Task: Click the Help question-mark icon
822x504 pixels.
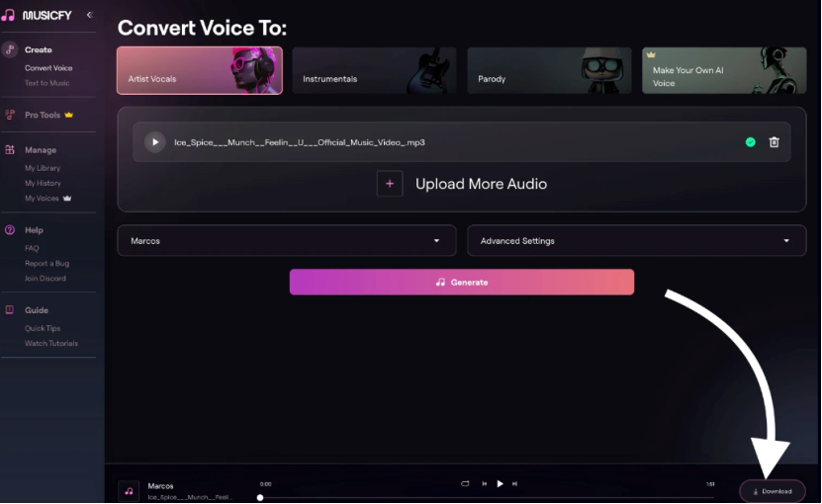Action: 10,230
